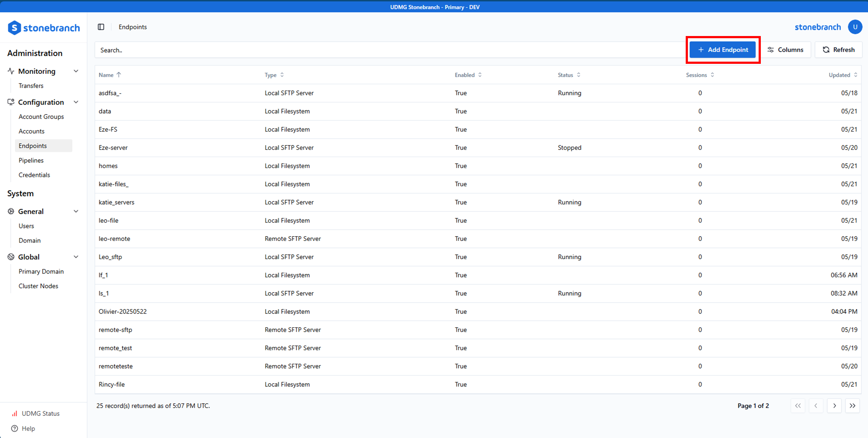Collapse the Global section chevron

[x=76, y=257]
